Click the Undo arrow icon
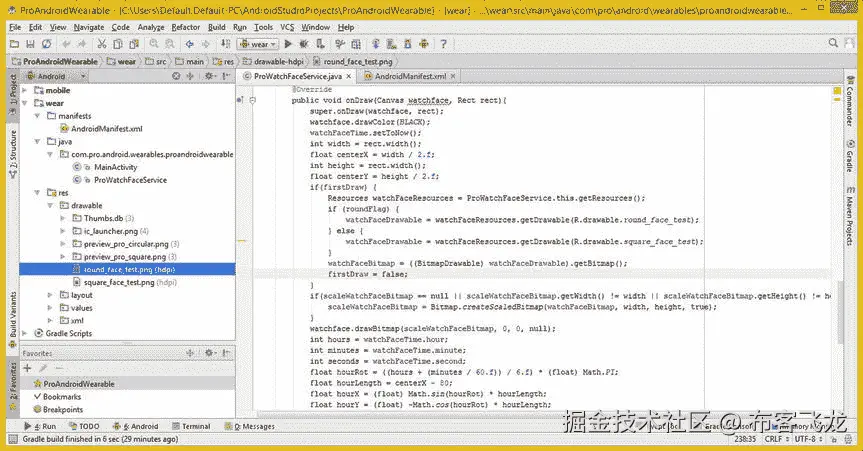Image resolution: width=863 pixels, height=451 pixels. click(x=66, y=44)
